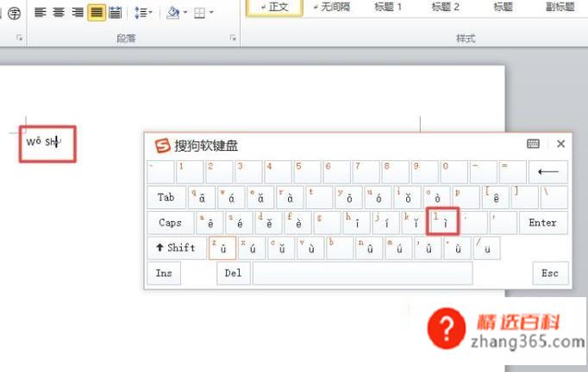Click the Ins key on soft keyboard
The height and width of the screenshot is (372, 588).
coord(164,273)
